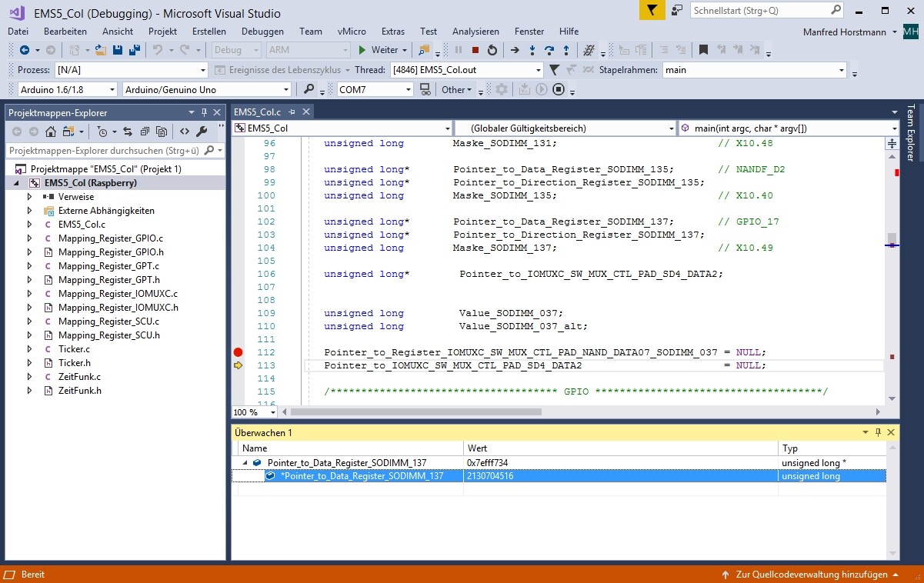
Task: Save all files with double-disk icon
Action: click(135, 50)
